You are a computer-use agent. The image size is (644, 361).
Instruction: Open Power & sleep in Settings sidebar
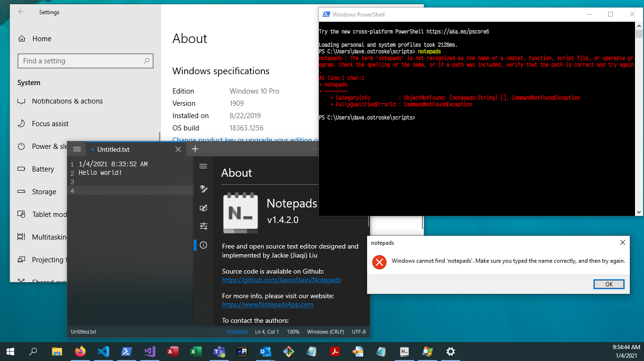[x=43, y=146]
